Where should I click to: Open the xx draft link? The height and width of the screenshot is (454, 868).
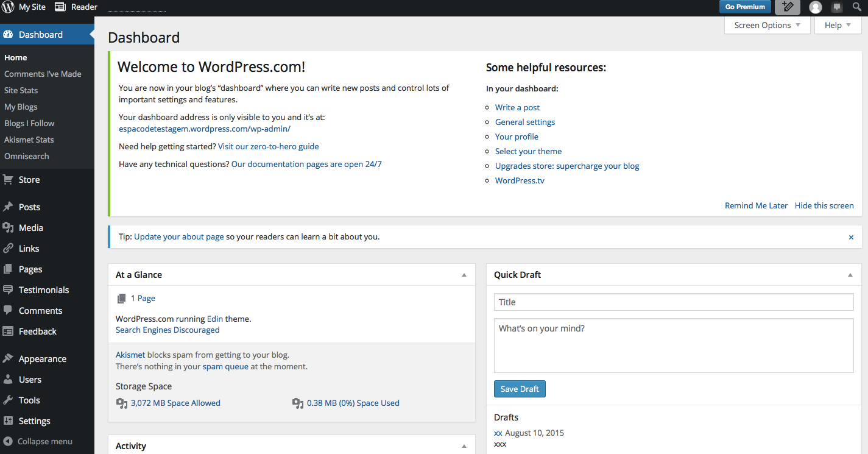point(498,433)
